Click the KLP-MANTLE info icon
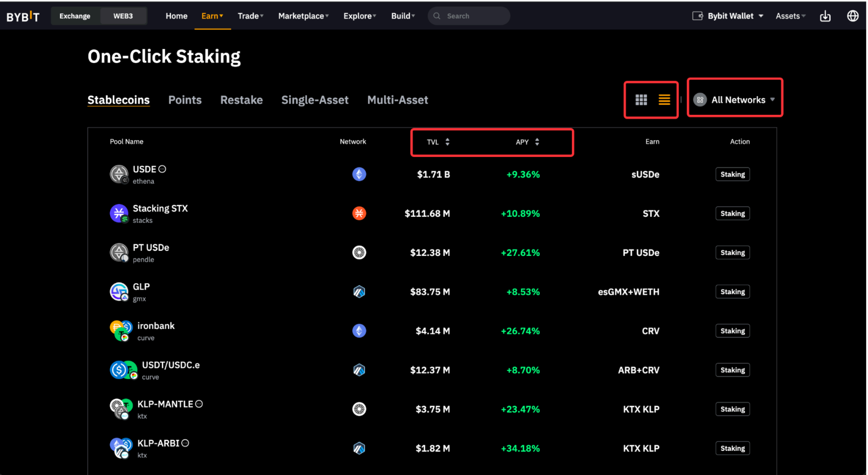The height and width of the screenshot is (475, 868). click(199, 404)
